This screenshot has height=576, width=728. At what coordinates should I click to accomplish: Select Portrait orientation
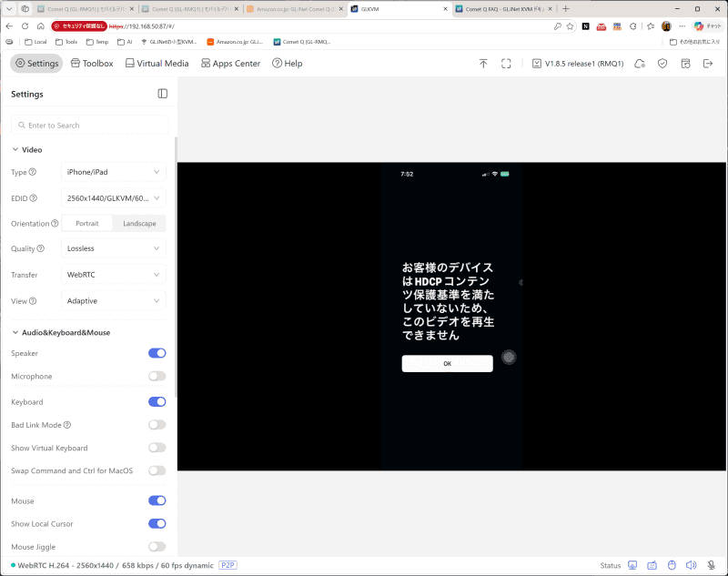pos(86,223)
